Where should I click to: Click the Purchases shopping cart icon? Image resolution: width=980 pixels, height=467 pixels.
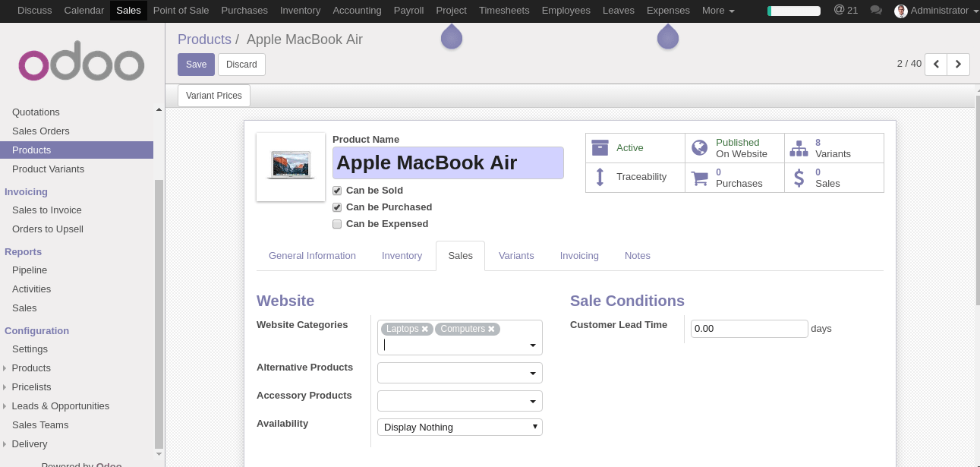coord(699,178)
